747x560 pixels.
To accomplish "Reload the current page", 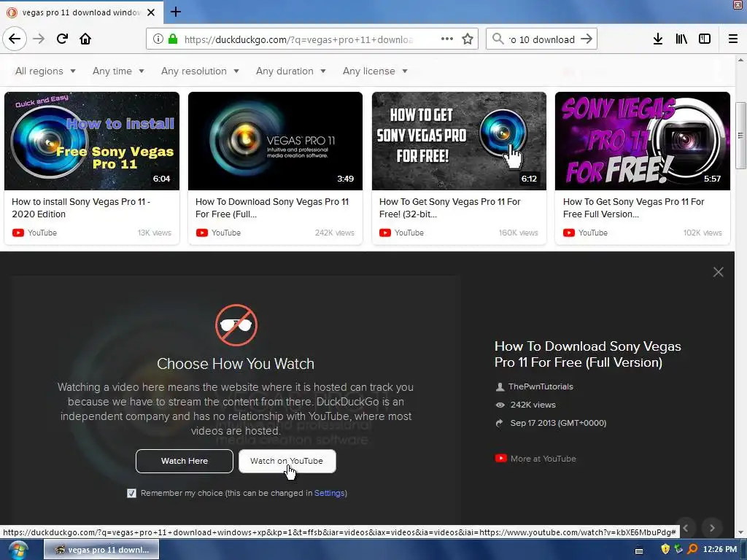I will [62, 39].
